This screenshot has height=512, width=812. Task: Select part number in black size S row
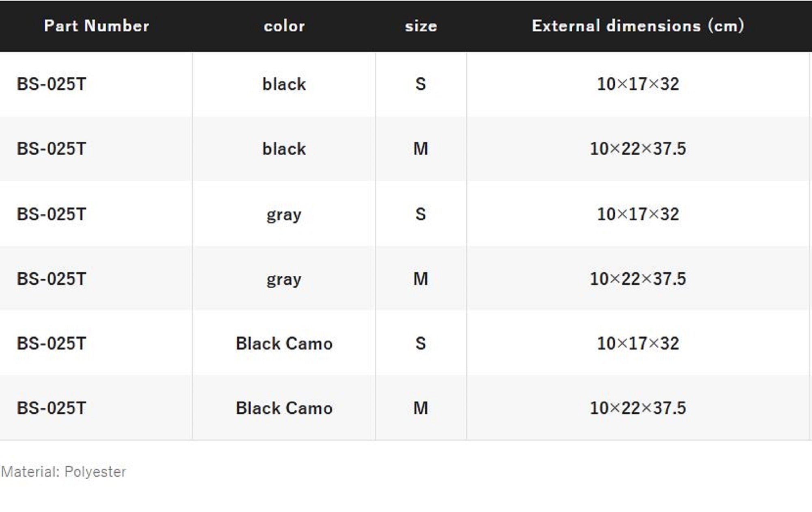click(x=52, y=84)
